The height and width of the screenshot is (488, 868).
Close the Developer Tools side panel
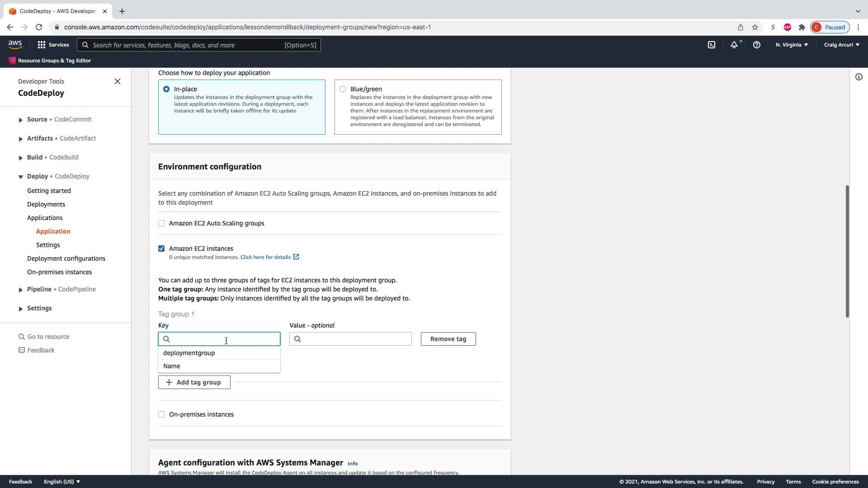118,81
